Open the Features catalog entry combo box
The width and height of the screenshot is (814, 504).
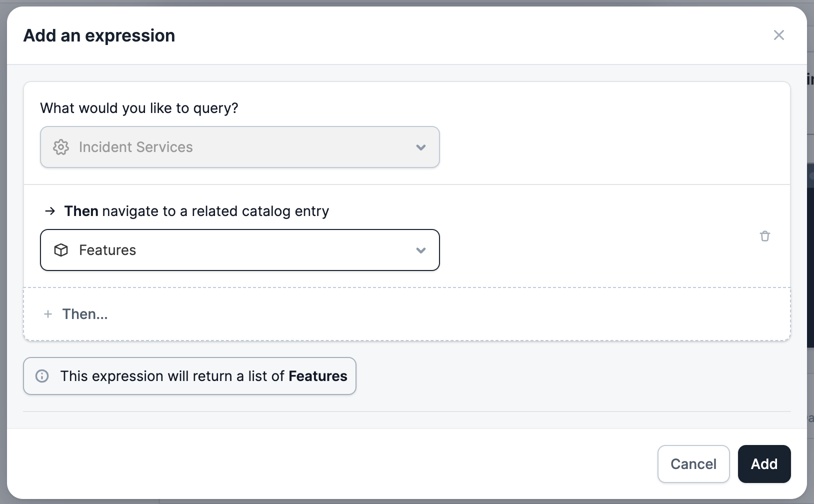240,250
